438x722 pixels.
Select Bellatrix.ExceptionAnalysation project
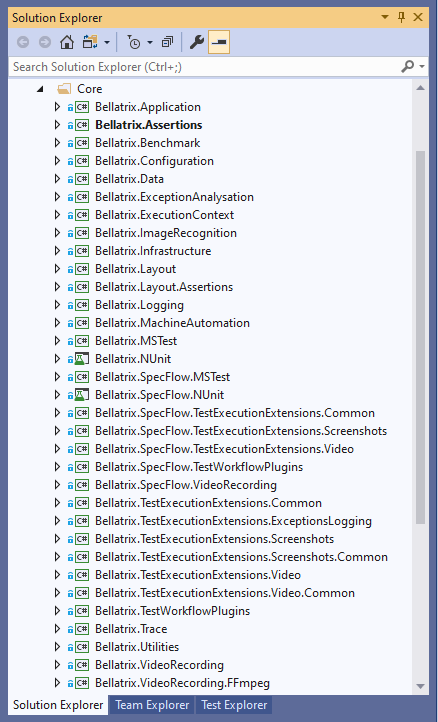click(x=174, y=197)
